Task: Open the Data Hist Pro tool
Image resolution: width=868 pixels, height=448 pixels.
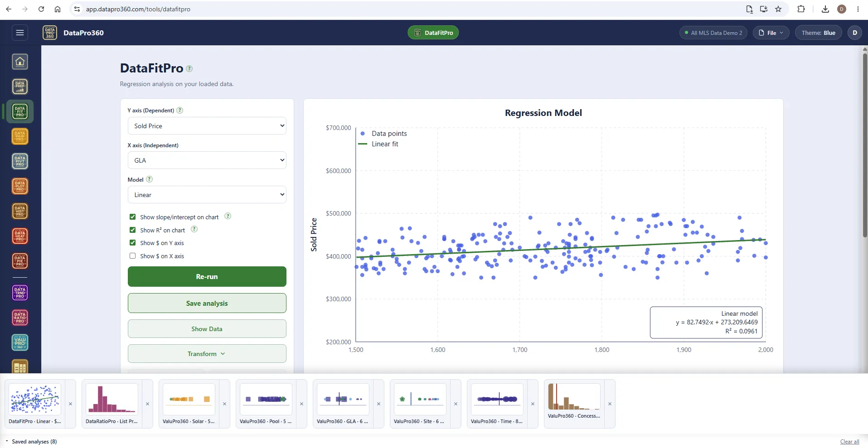Action: pyautogui.click(x=20, y=211)
